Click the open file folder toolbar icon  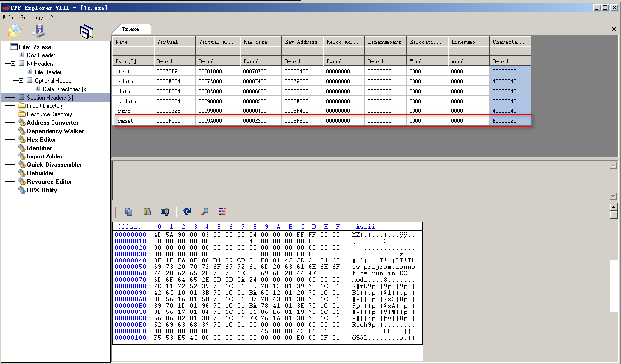pyautogui.click(x=15, y=31)
